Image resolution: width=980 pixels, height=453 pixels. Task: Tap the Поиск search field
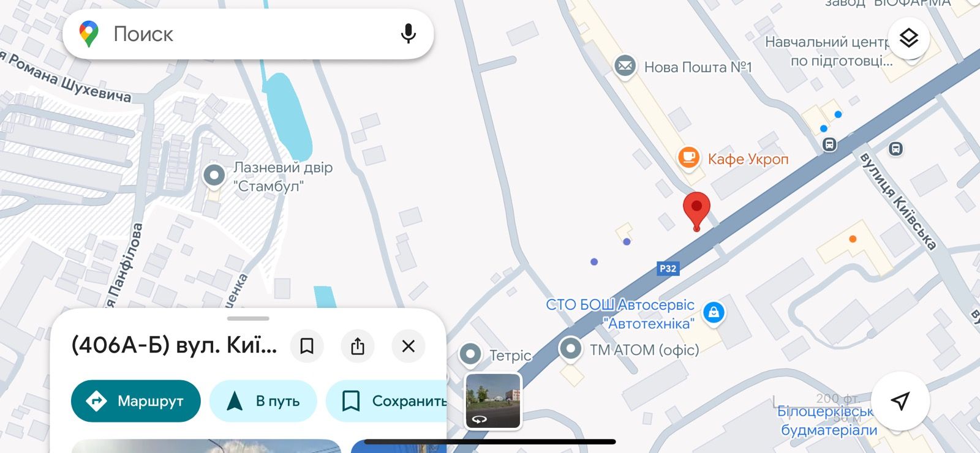coord(248,34)
